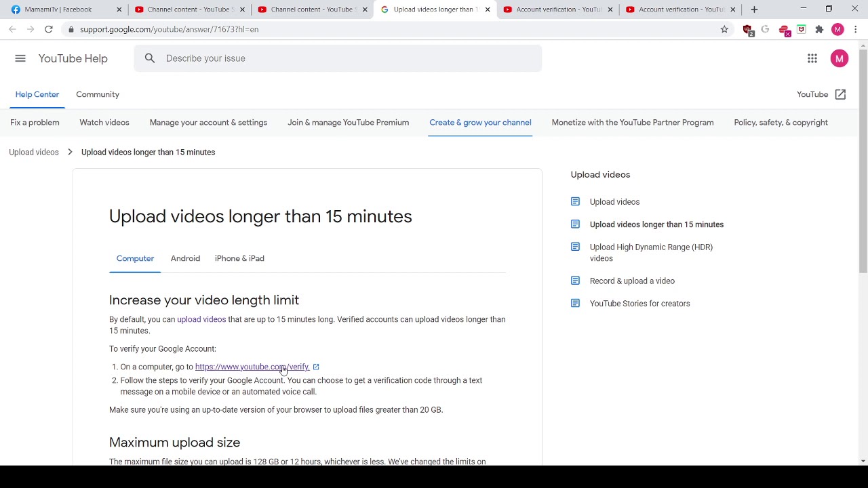The image size is (868, 488).
Task: Click the Chrome profile avatar
Action: [838, 29]
